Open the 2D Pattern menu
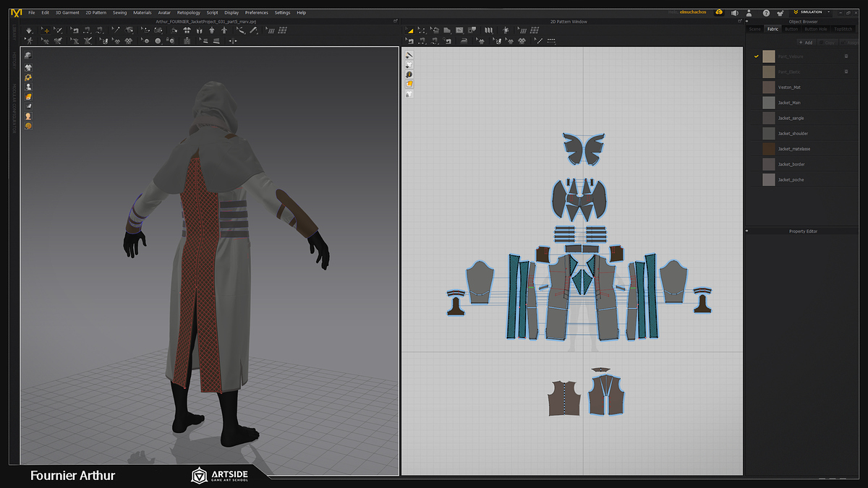The image size is (868, 488). point(95,12)
